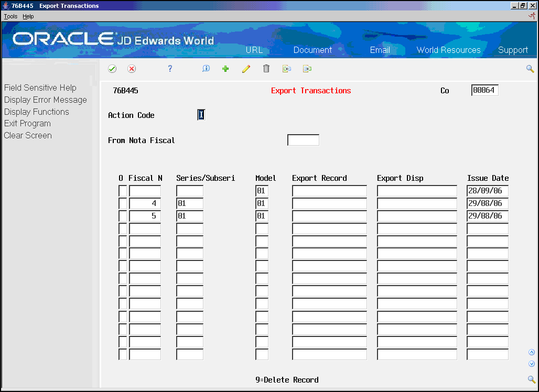Open the Tools menu
The width and height of the screenshot is (539, 392).
click(10, 16)
